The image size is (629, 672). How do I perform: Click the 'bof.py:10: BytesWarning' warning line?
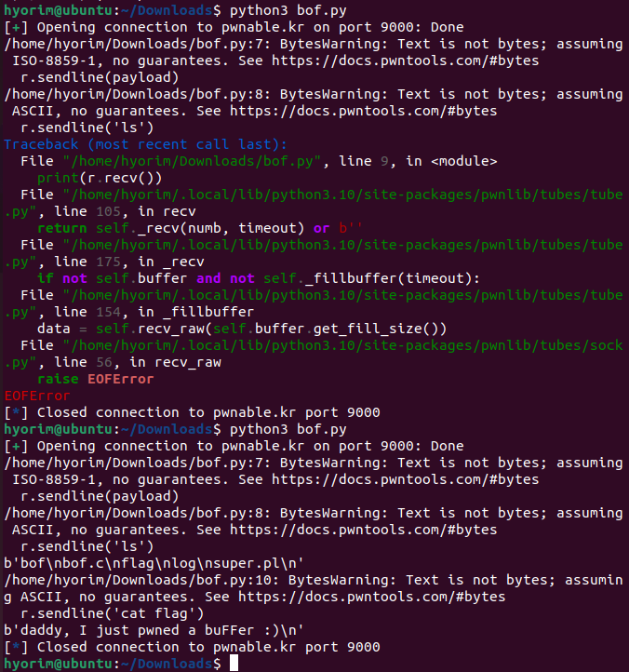coord(314,580)
